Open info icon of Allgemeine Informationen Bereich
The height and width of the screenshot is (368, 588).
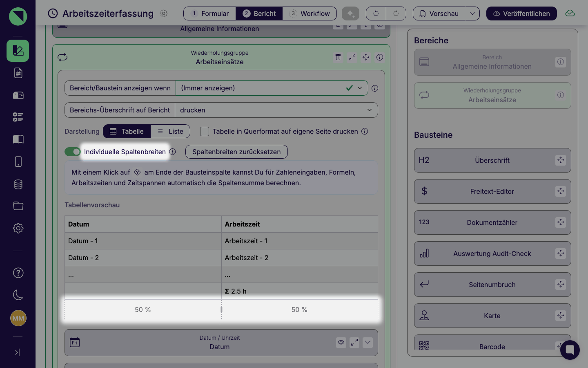click(x=561, y=62)
